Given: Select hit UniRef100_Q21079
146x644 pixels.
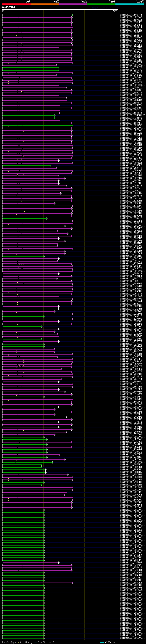Looking at the screenshot, I should click(131, 70).
